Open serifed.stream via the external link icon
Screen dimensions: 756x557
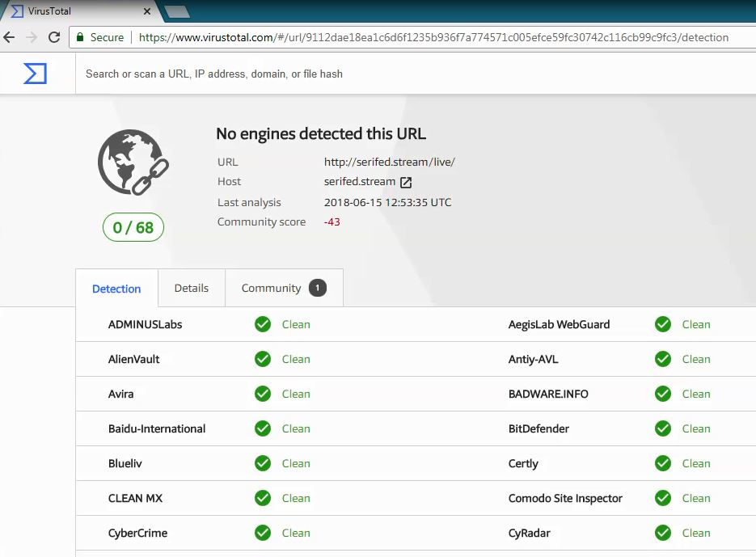[406, 181]
